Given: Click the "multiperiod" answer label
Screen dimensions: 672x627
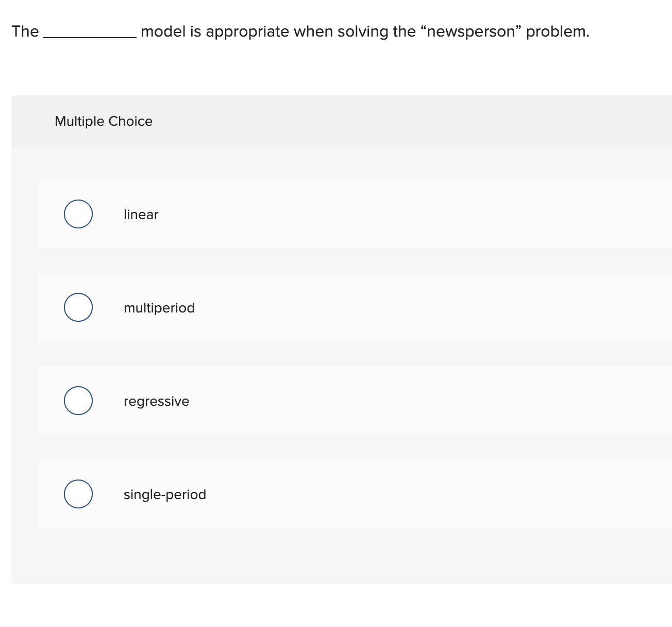Looking at the screenshot, I should (x=159, y=308).
